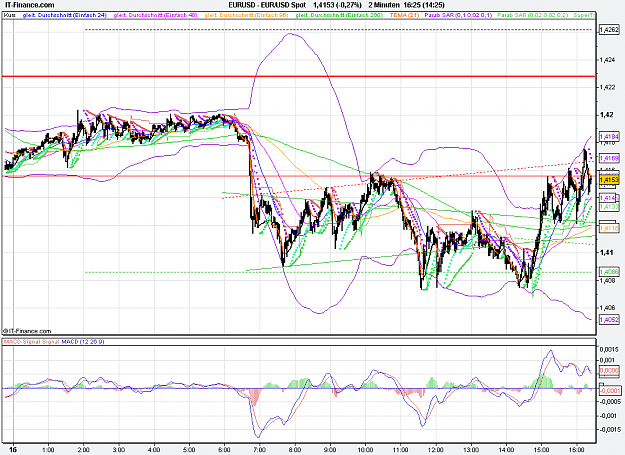This screenshot has width=625, height=455.
Task: Click the 15:00 time axis label
Action: click(541, 450)
